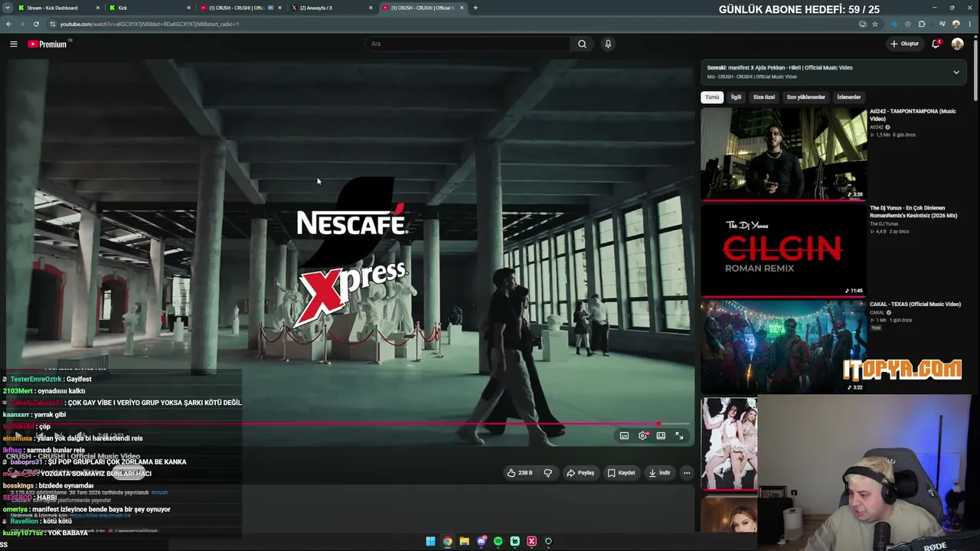The height and width of the screenshot is (551, 980).
Task: Open the CILGIN Roman Remix thumbnail
Action: pos(784,249)
